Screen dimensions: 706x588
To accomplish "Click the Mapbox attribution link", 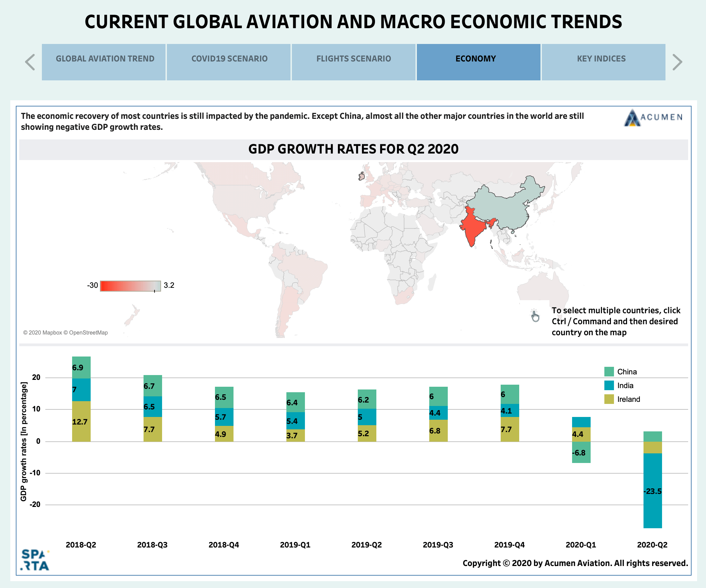I will pyautogui.click(x=43, y=332).
